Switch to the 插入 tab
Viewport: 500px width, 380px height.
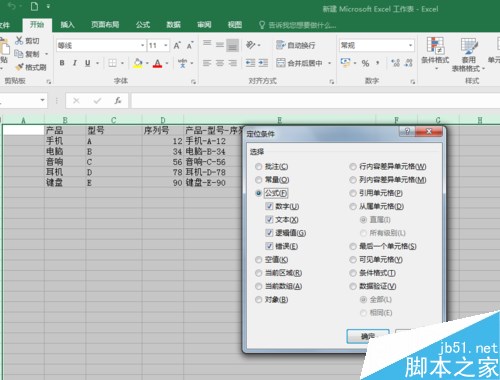(67, 24)
